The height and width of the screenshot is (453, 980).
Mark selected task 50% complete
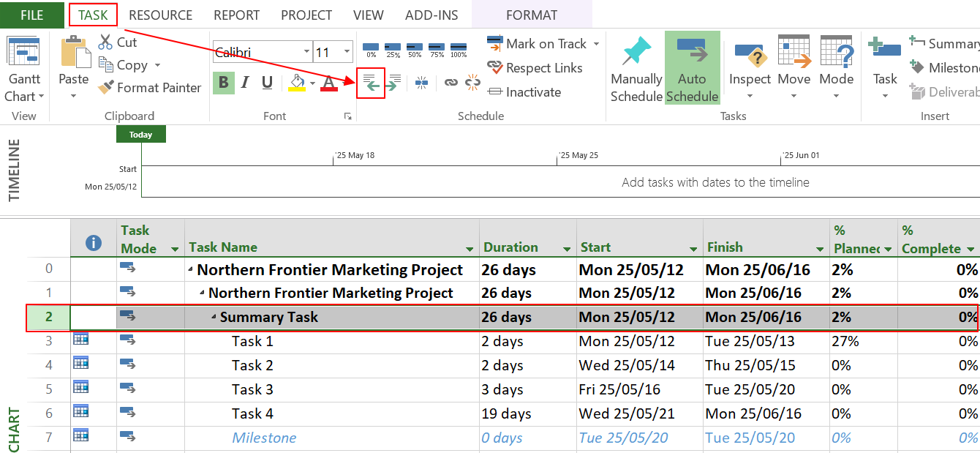point(415,49)
